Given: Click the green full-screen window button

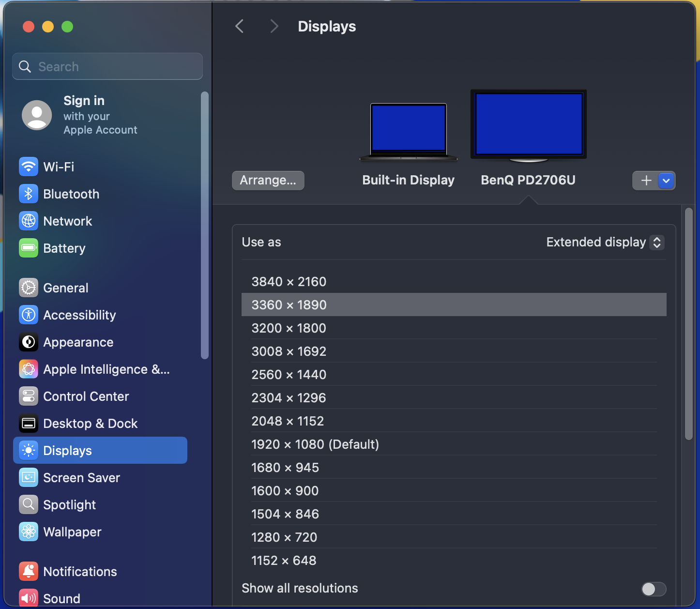Looking at the screenshot, I should [x=67, y=27].
